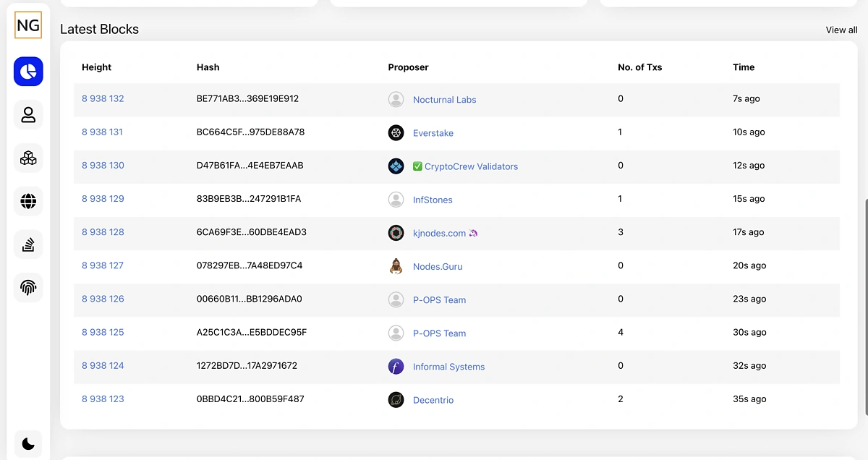The image size is (868, 460).
Task: Select the P-OPS Team link
Action: tap(439, 299)
